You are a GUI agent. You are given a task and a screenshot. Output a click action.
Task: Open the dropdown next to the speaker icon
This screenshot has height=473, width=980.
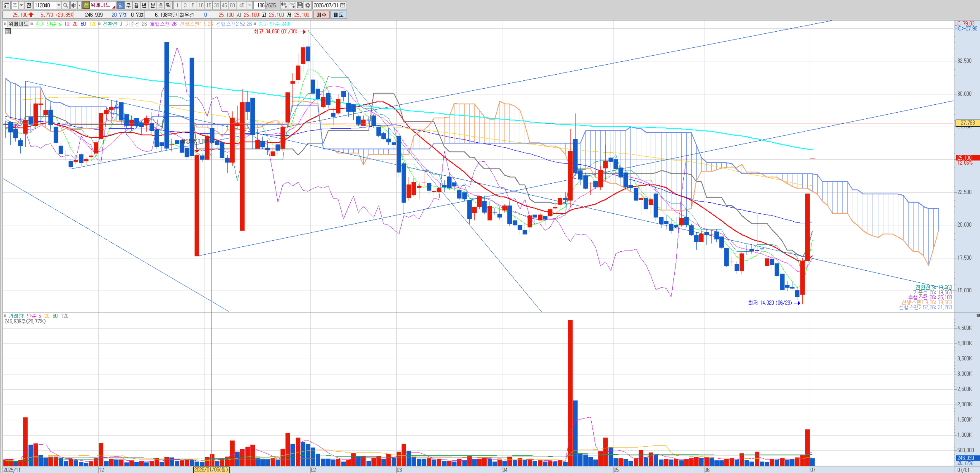(80, 5)
